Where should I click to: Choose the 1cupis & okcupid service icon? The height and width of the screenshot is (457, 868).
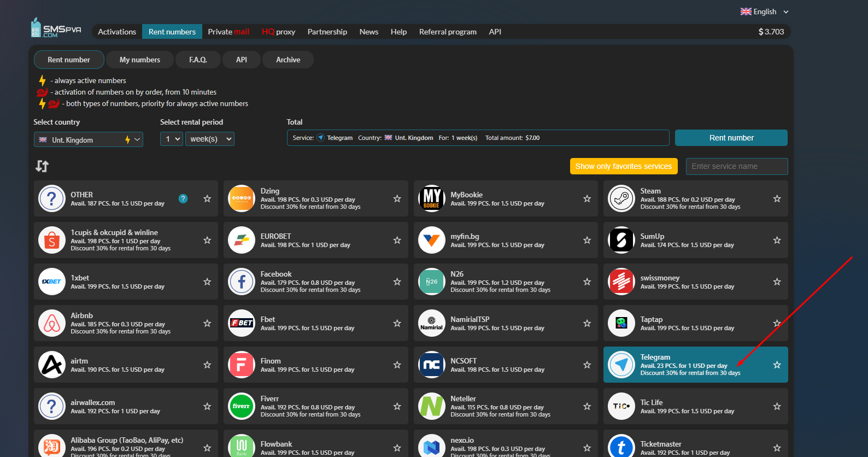click(x=52, y=240)
